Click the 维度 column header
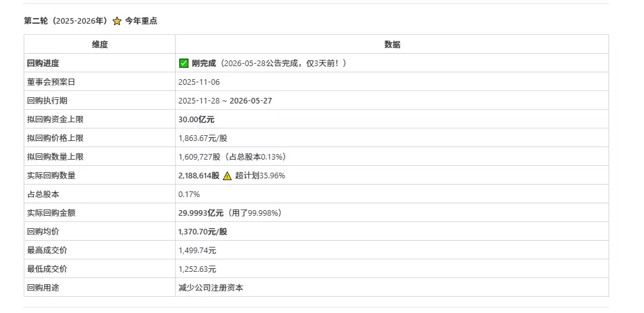 click(100, 45)
